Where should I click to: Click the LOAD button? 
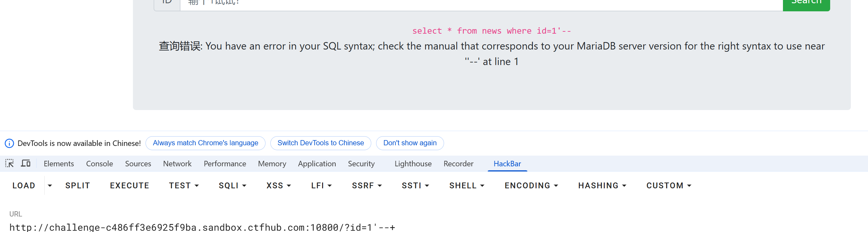coord(24,185)
